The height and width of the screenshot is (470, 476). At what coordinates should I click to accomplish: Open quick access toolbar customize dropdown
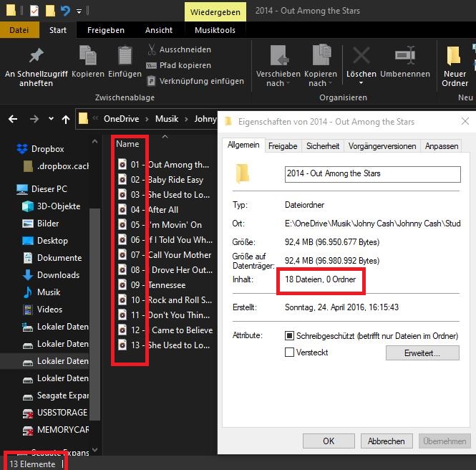pyautogui.click(x=79, y=11)
